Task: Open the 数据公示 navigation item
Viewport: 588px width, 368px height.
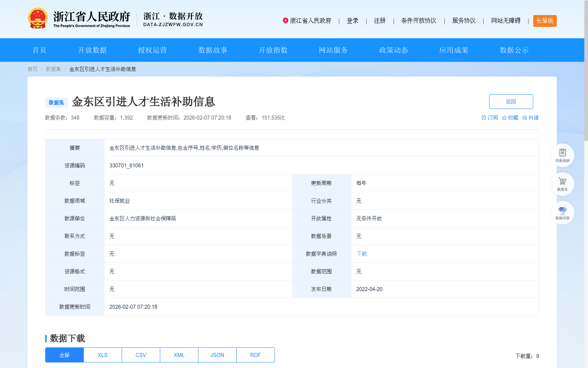Action: [514, 50]
